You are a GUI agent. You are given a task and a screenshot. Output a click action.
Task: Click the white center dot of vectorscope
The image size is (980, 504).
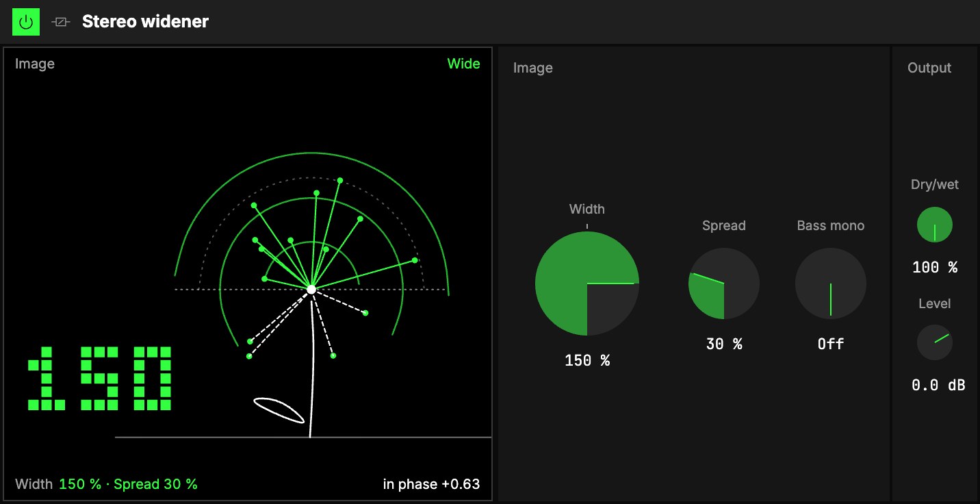pyautogui.click(x=311, y=290)
